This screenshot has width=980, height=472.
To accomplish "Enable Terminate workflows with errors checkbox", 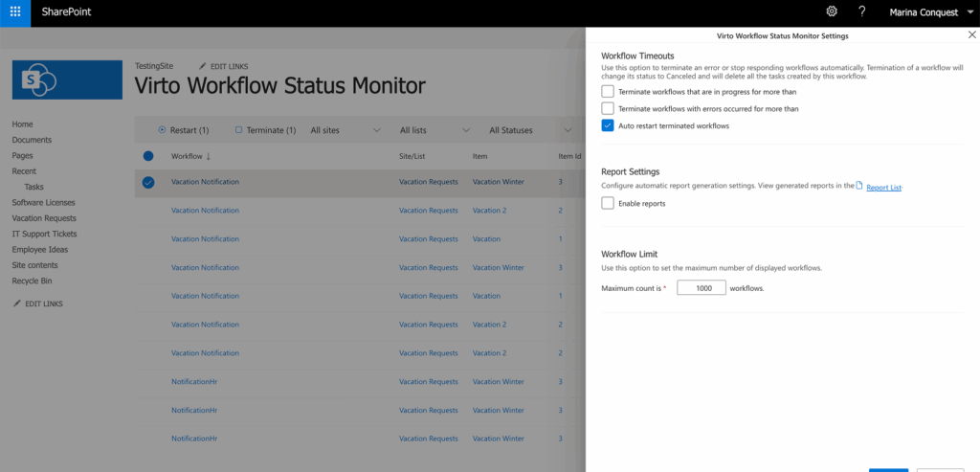I will coord(608,109).
